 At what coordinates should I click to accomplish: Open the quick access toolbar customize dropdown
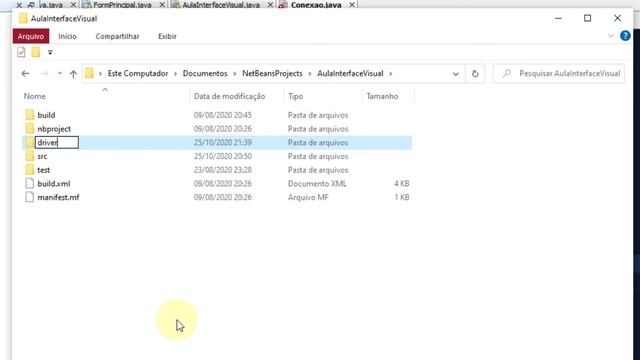[x=50, y=52]
